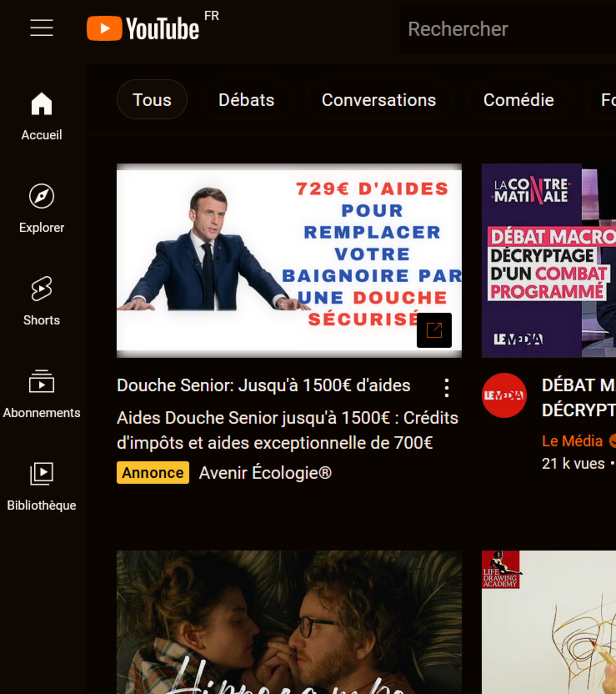
Task: Go to Accueil home icon
Action: pyautogui.click(x=41, y=104)
